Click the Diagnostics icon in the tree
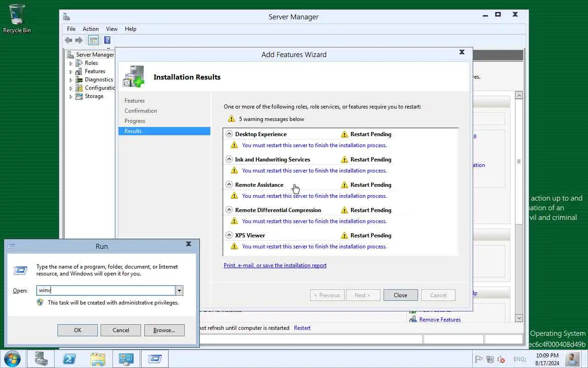Viewport: 588px width, 368px height. coord(79,80)
